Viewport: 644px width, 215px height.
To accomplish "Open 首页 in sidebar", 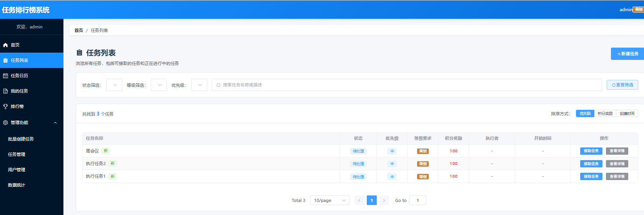I will 32,45.
